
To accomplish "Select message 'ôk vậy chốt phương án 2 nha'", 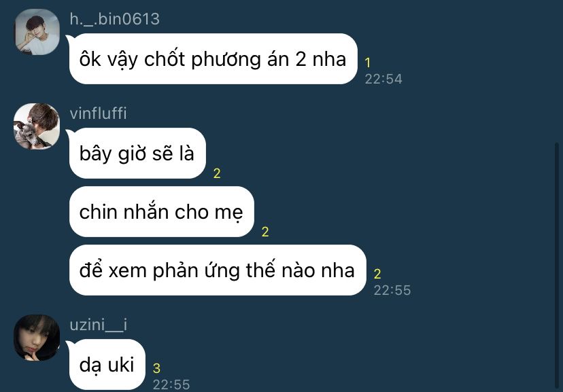I will [x=213, y=59].
